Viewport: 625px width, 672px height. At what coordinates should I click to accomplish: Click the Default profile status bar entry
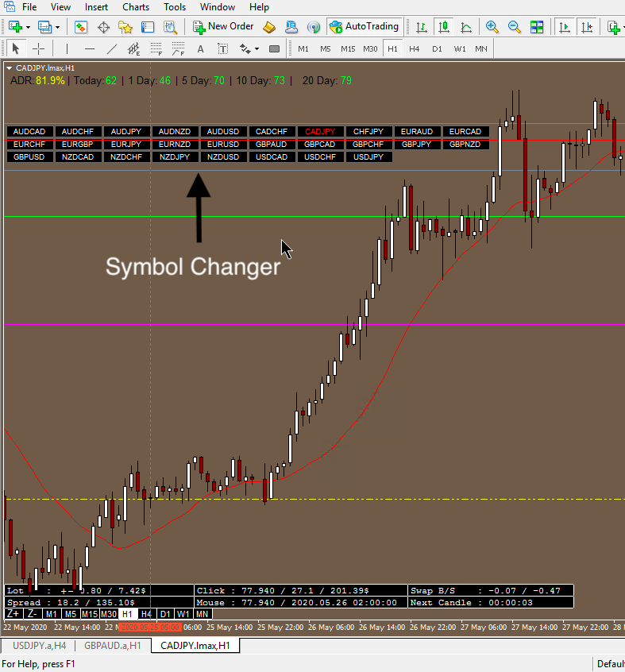pyautogui.click(x=611, y=664)
